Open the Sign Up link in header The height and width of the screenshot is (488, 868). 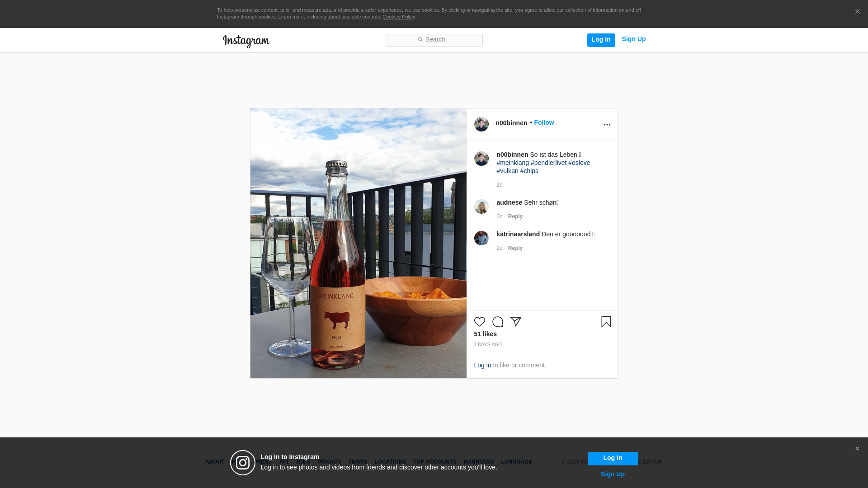click(x=633, y=39)
